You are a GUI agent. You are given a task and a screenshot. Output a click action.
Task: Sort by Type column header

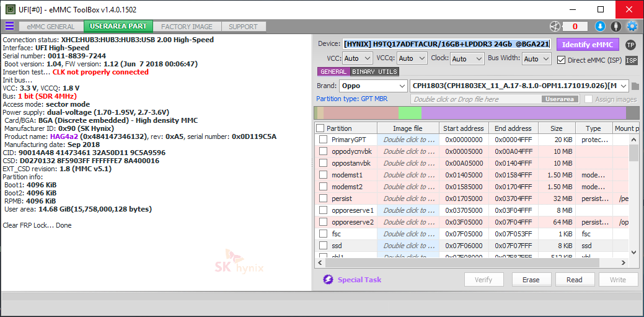click(x=593, y=128)
